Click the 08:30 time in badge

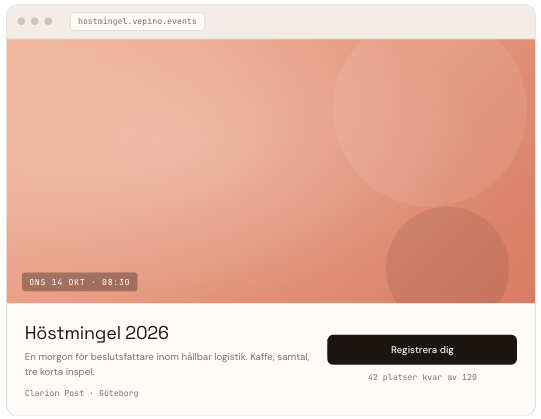116,282
